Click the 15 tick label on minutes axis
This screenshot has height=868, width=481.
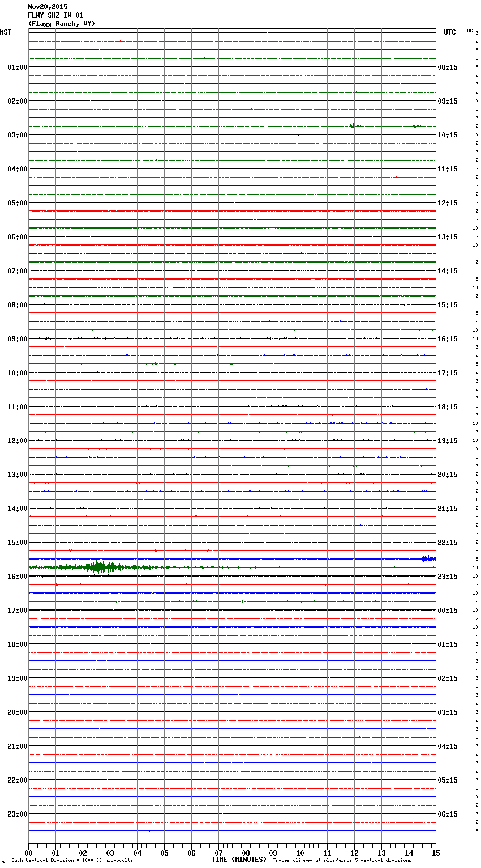point(436,853)
